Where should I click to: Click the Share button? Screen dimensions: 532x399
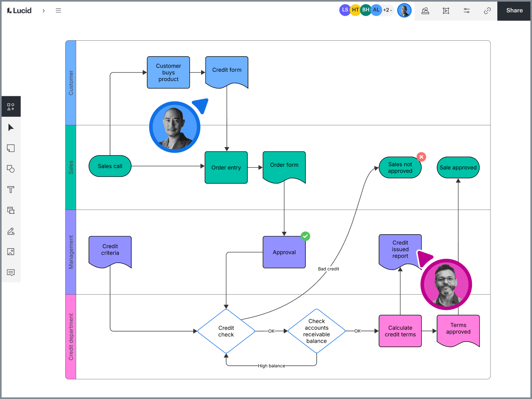click(514, 10)
